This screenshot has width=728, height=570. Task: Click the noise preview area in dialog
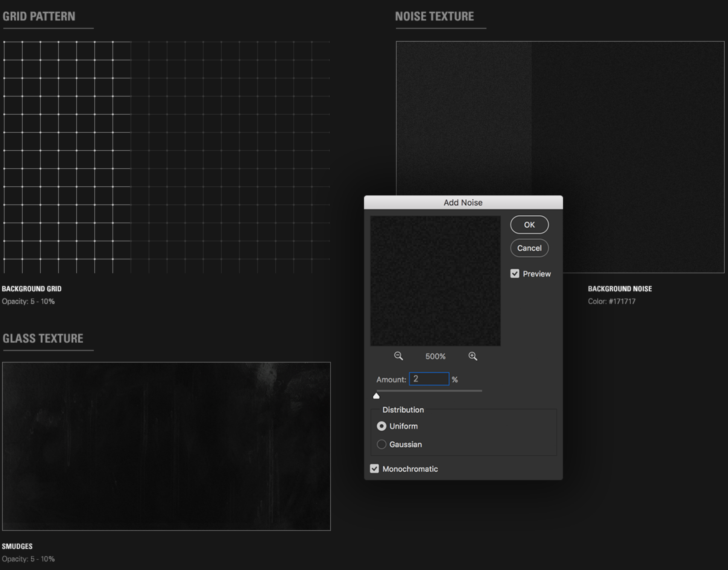pyautogui.click(x=435, y=281)
